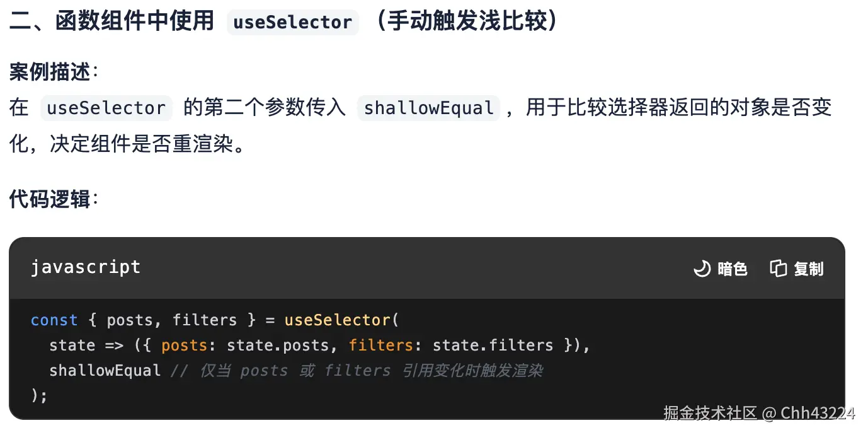Click shallowEqual on the code's third line
This screenshot has width=868, height=435.
(105, 371)
